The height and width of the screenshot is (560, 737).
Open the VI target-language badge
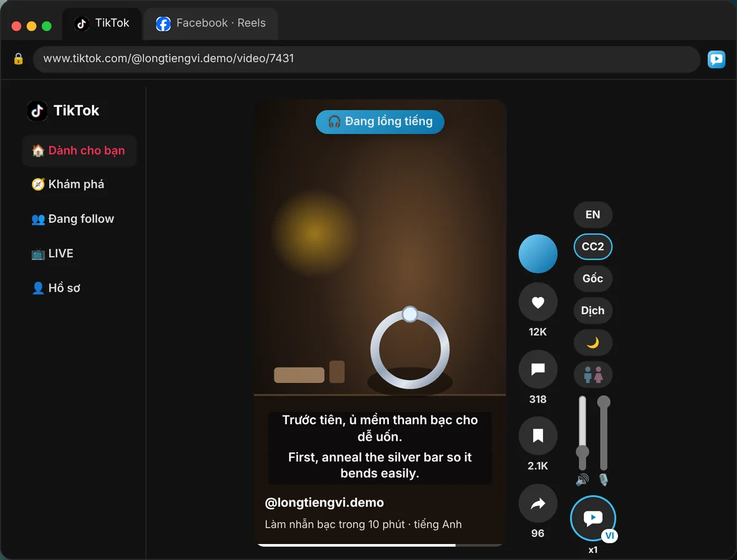tap(609, 535)
